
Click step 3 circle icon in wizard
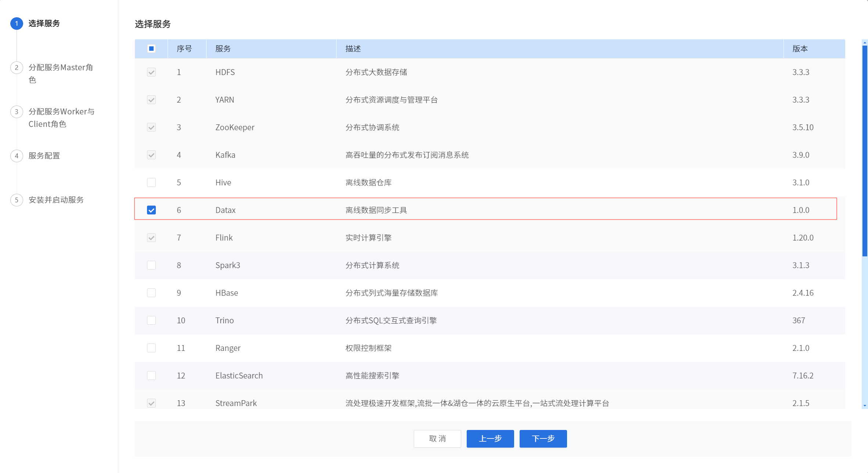coord(17,112)
